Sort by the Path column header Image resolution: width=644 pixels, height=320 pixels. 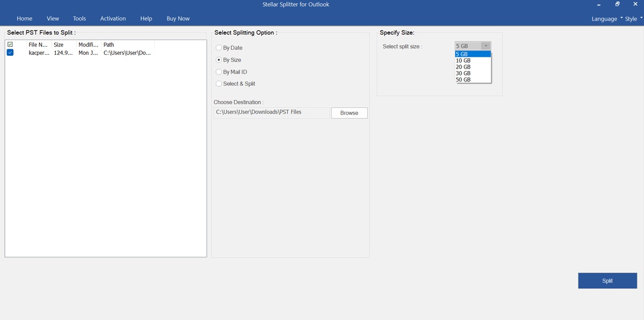coord(128,44)
